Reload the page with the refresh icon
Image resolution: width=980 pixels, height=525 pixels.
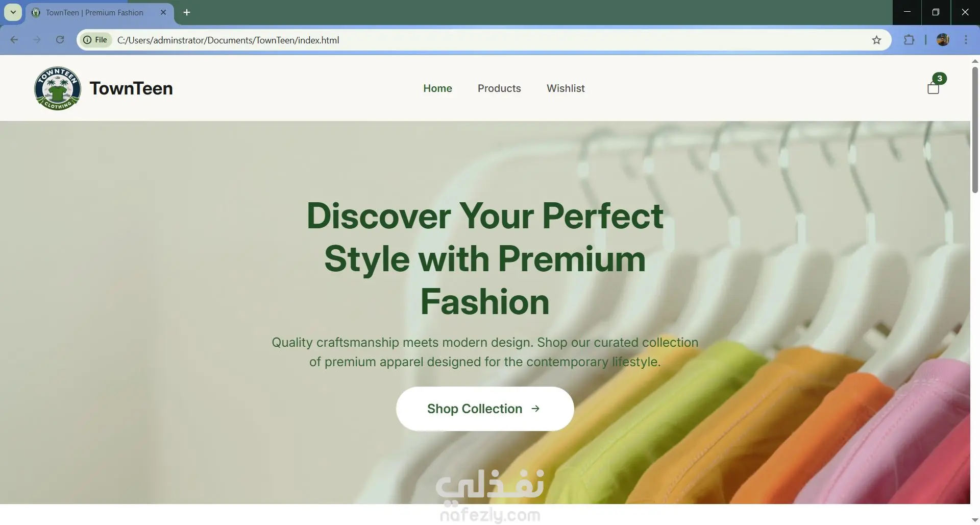click(60, 40)
